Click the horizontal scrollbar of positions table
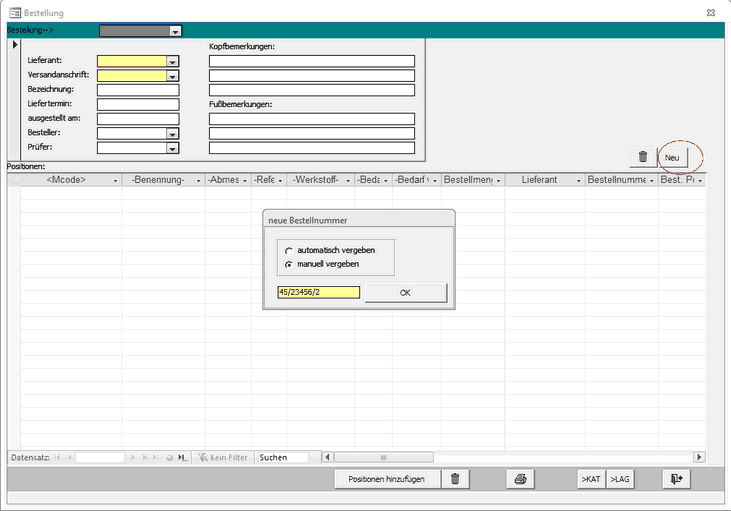 pyautogui.click(x=500, y=457)
